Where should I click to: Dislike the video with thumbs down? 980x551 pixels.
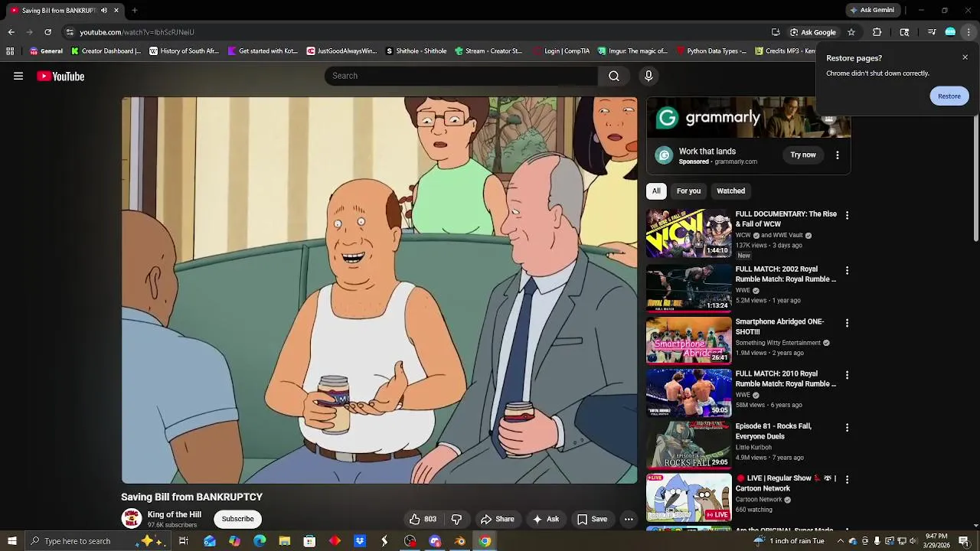pyautogui.click(x=456, y=519)
